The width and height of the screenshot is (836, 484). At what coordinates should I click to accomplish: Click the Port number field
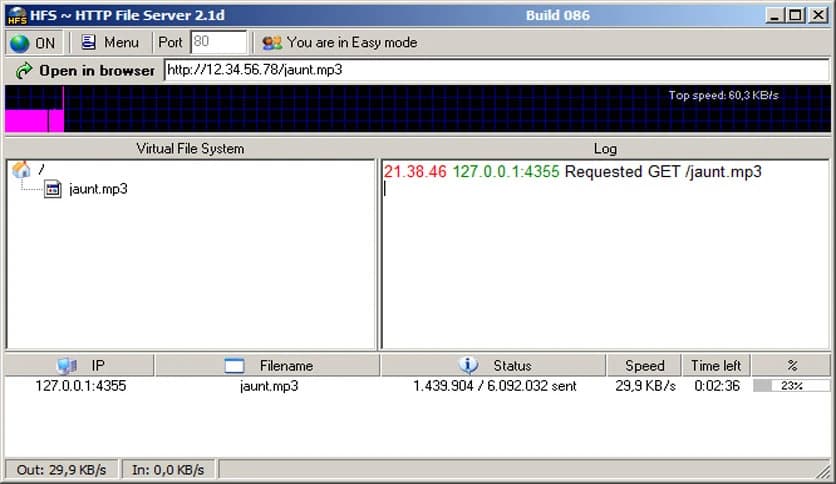click(219, 42)
